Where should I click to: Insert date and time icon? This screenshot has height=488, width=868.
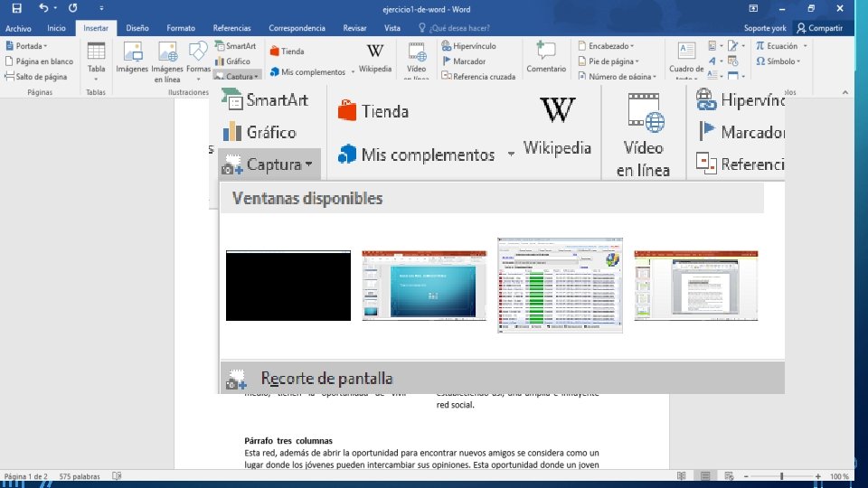733,61
